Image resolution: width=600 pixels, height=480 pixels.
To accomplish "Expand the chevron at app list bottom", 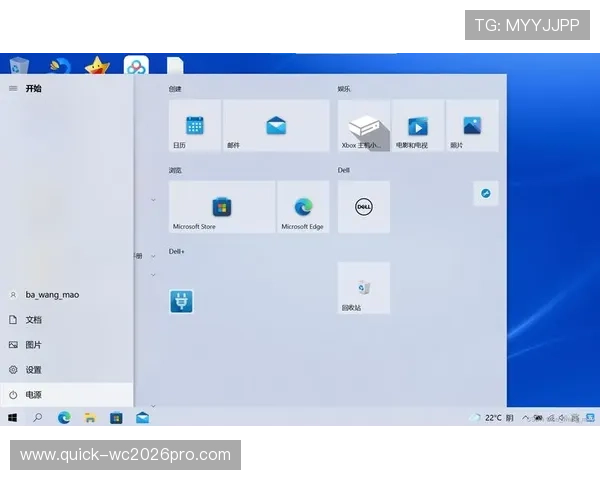I will (x=153, y=406).
